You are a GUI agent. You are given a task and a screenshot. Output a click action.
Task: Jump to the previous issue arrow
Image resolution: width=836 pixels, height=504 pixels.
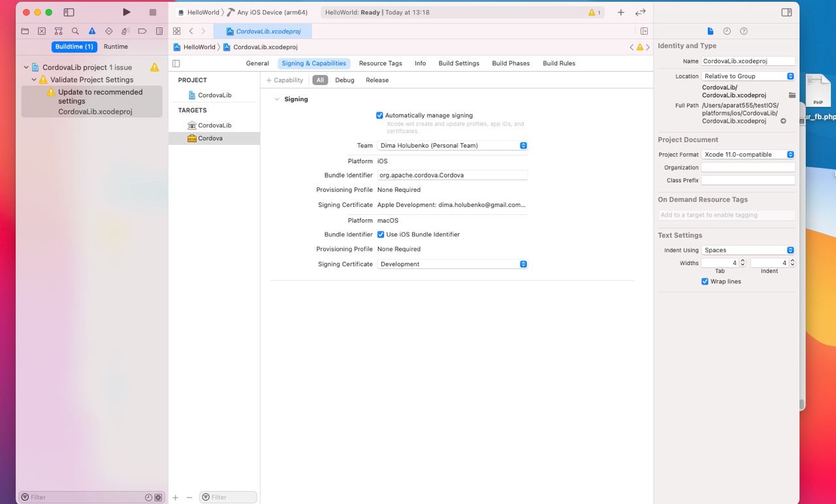point(632,47)
